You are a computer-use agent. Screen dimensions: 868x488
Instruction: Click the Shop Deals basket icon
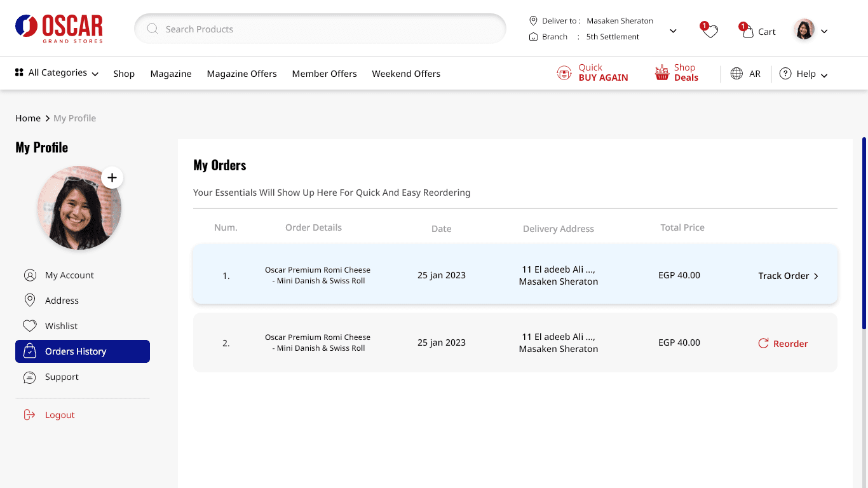(x=662, y=73)
